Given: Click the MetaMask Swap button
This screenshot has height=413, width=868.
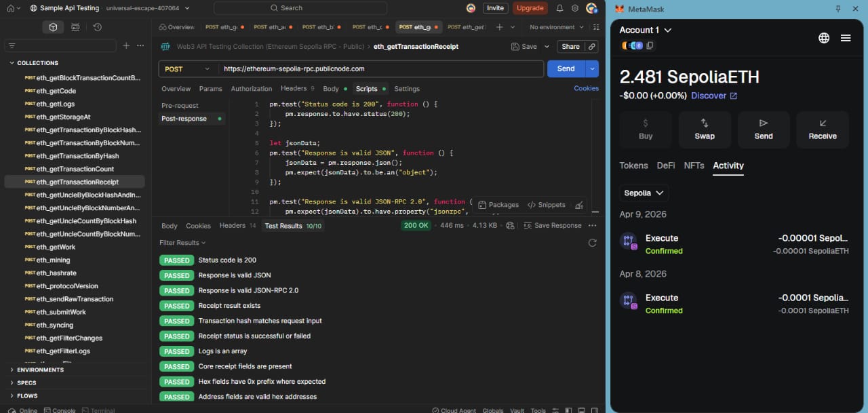Looking at the screenshot, I should [x=705, y=130].
